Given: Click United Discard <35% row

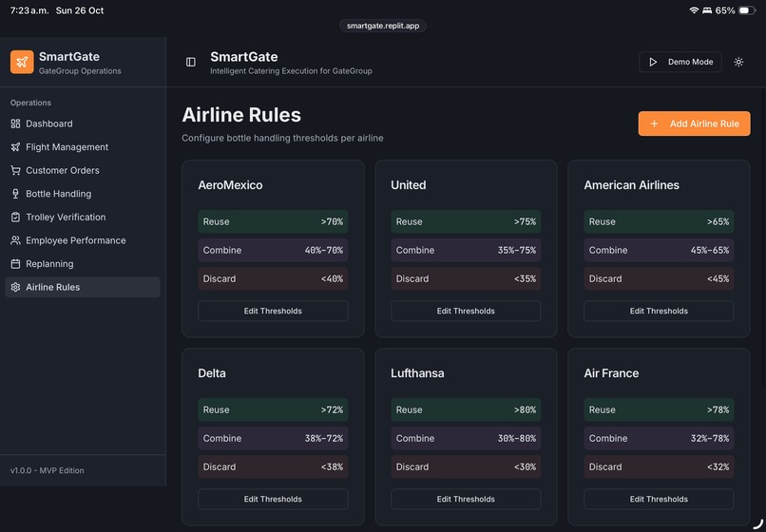Looking at the screenshot, I should pyautogui.click(x=466, y=279).
